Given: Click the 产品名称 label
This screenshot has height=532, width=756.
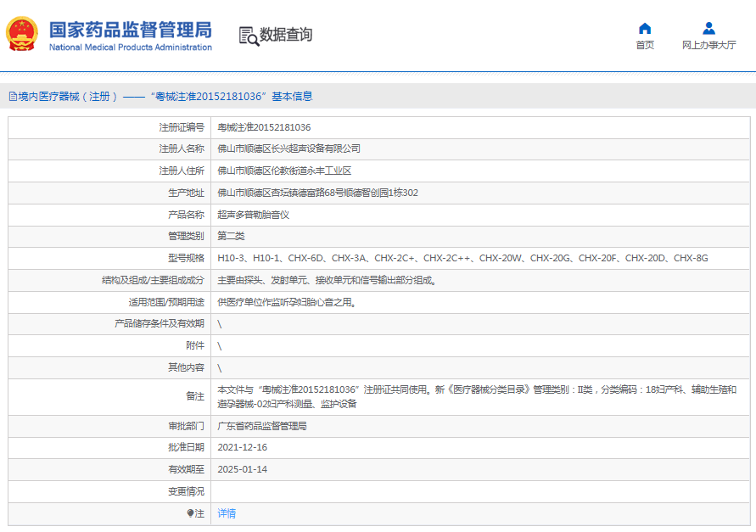Looking at the screenshot, I should coord(186,215).
